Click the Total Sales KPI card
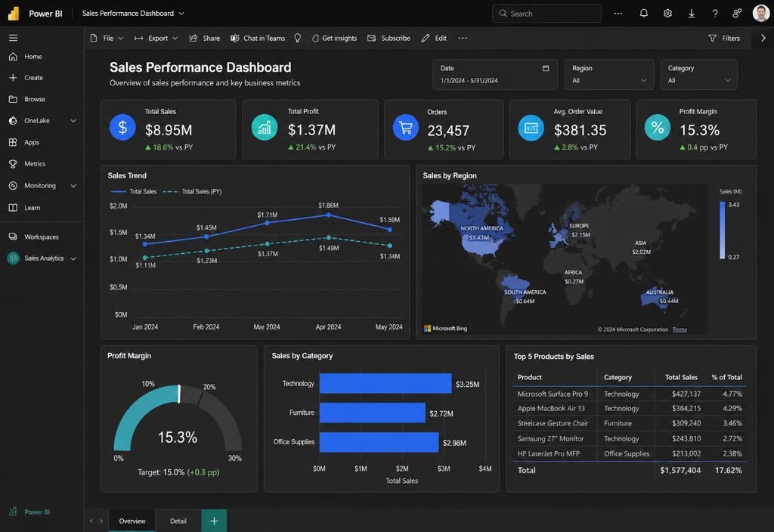This screenshot has height=532, width=774. pyautogui.click(x=169, y=129)
